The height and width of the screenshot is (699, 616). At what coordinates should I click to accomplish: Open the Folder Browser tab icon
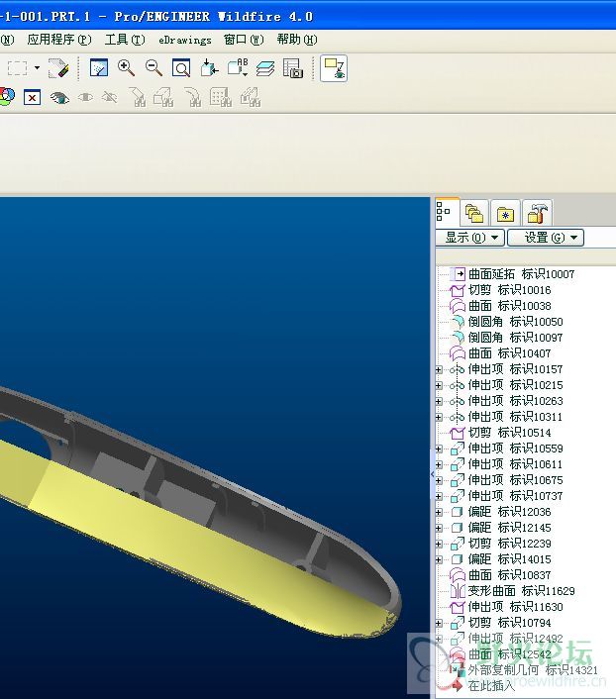point(474,214)
